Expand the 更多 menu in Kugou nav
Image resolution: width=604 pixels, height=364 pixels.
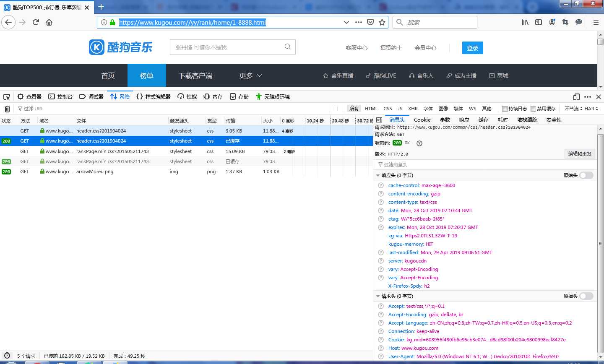tap(250, 75)
